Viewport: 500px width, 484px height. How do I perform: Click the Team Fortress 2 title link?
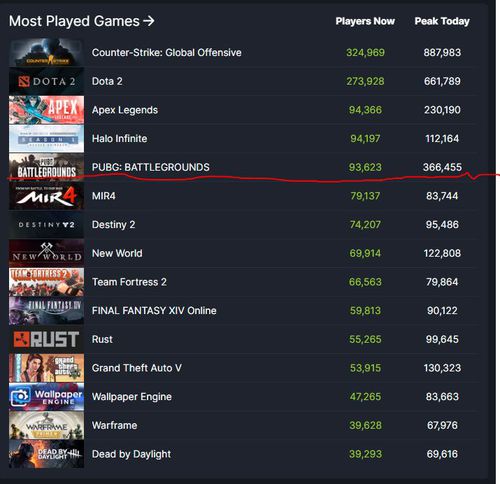pyautogui.click(x=129, y=282)
